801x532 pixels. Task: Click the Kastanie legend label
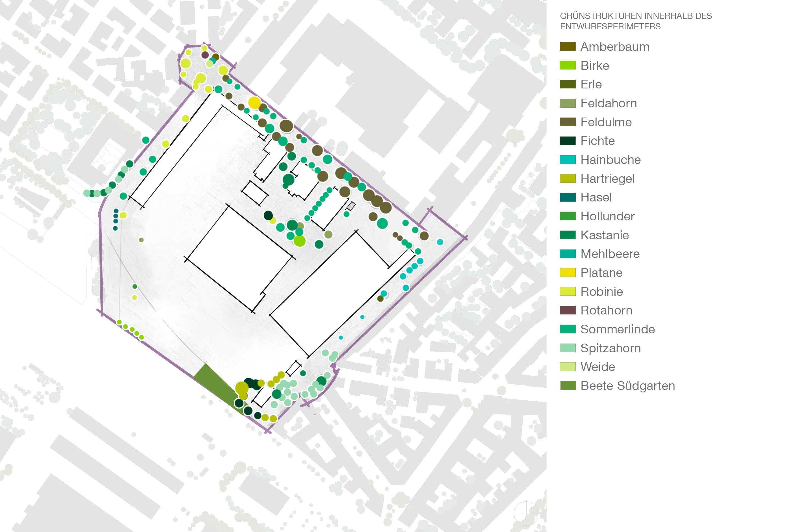pos(605,235)
